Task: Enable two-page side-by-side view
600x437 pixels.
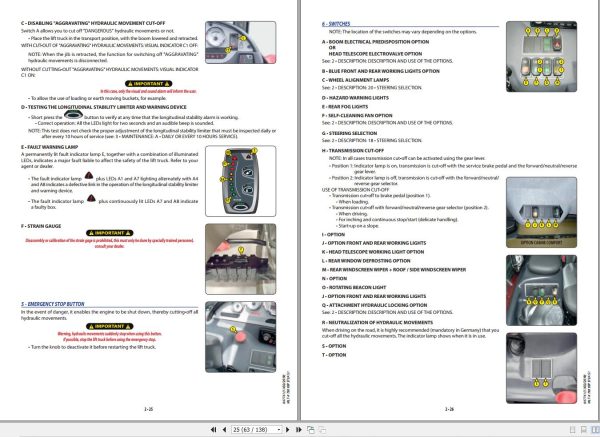Action: 595,430
